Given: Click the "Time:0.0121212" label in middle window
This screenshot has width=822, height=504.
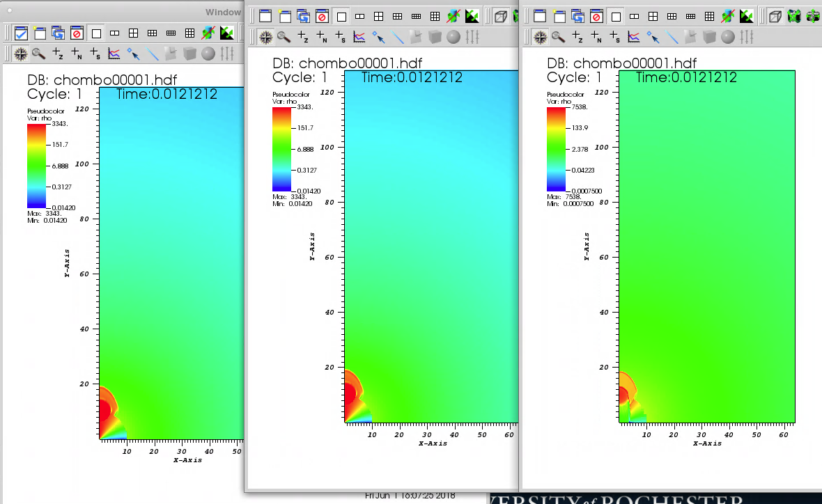Looking at the screenshot, I should (x=412, y=77).
